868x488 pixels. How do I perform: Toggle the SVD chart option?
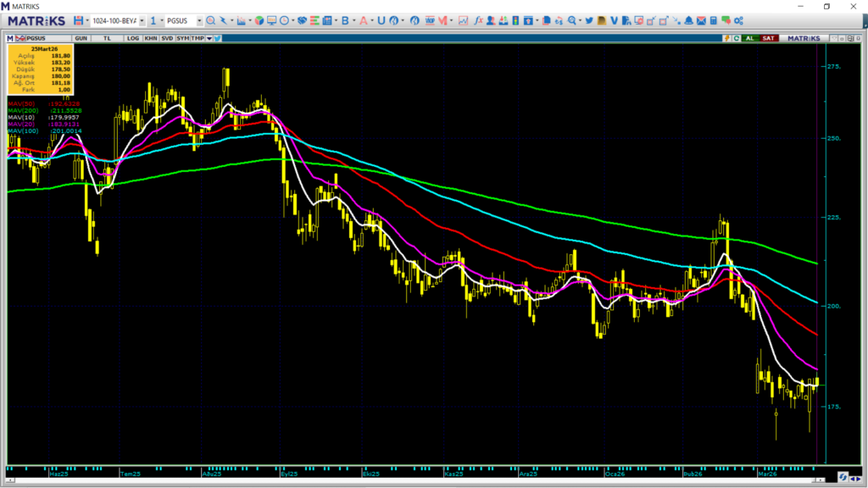(x=167, y=38)
